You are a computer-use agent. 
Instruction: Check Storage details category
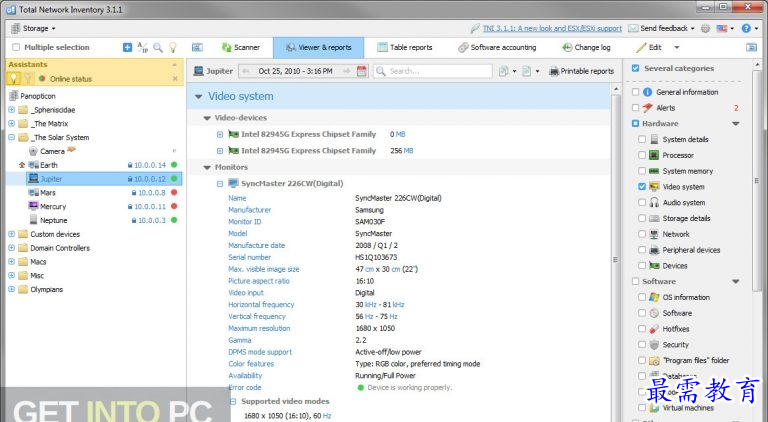tap(642, 218)
